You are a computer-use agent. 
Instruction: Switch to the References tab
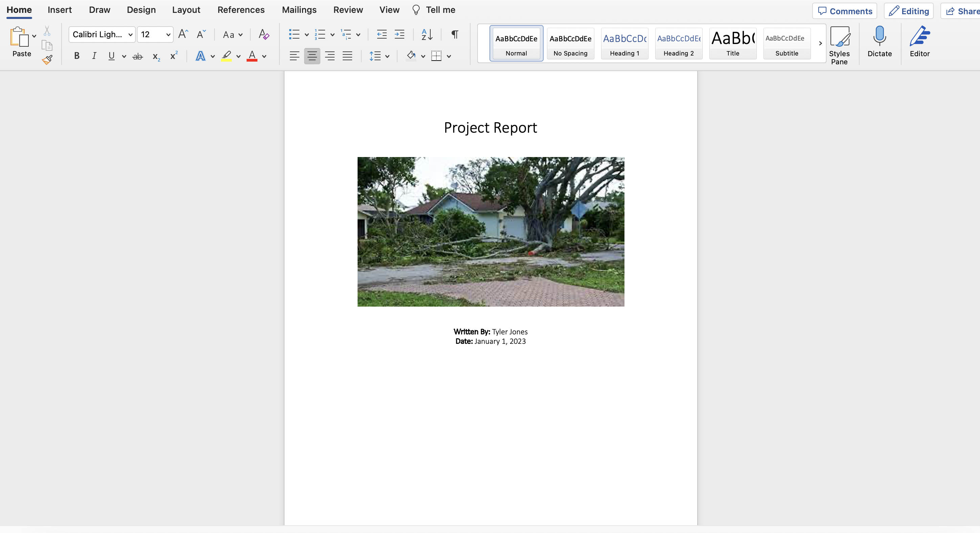tap(241, 9)
